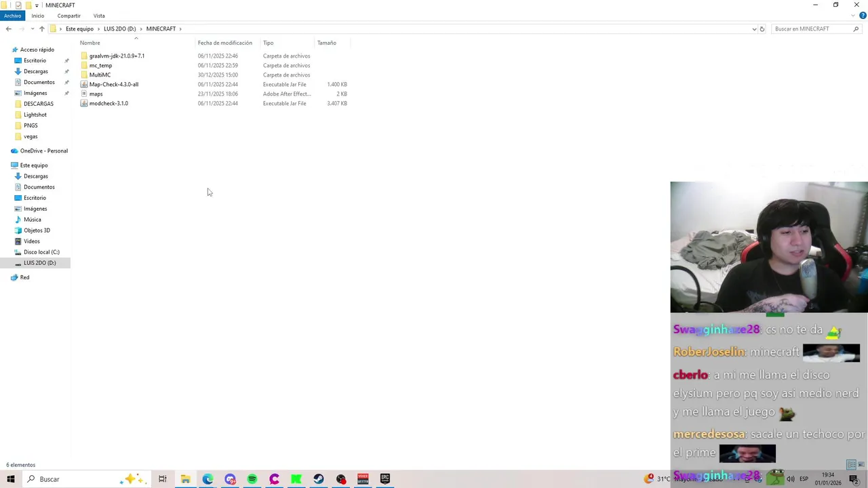Open Spotify from the taskbar
The image size is (868, 488).
click(x=252, y=479)
